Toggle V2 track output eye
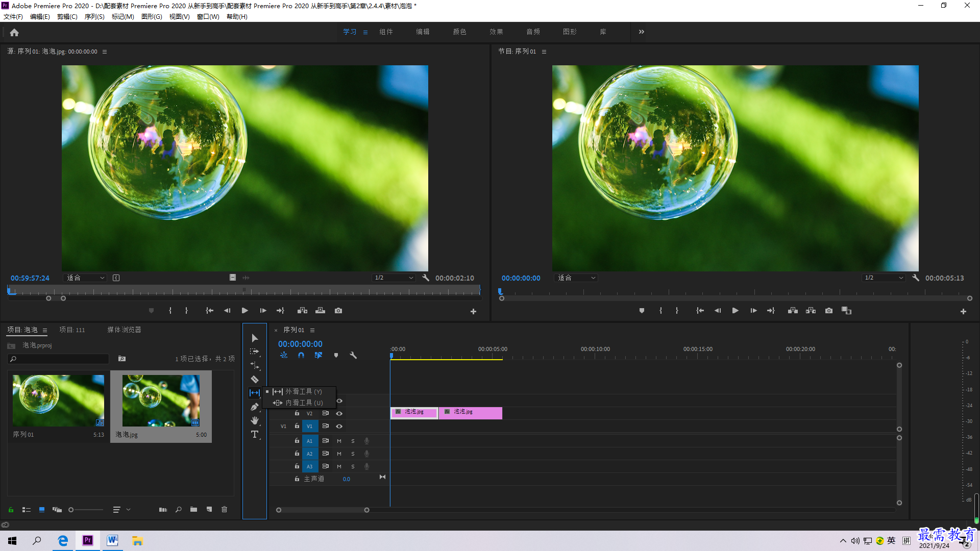 point(339,414)
